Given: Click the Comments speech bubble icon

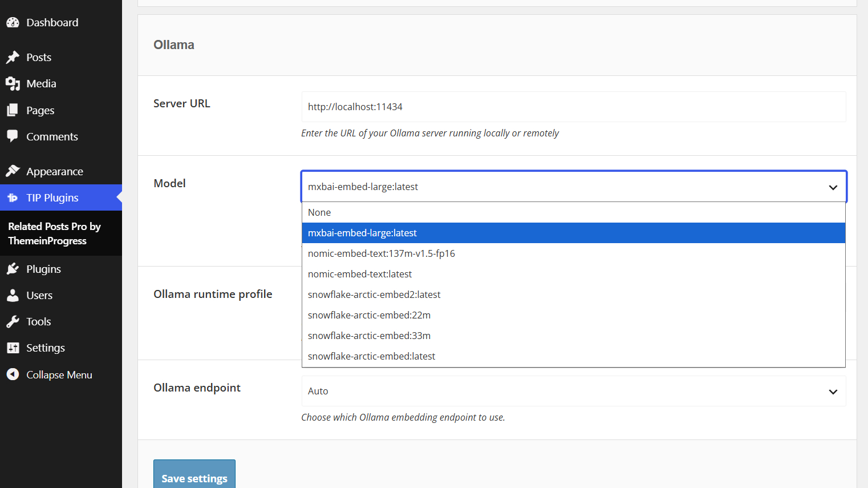Looking at the screenshot, I should coord(13,136).
